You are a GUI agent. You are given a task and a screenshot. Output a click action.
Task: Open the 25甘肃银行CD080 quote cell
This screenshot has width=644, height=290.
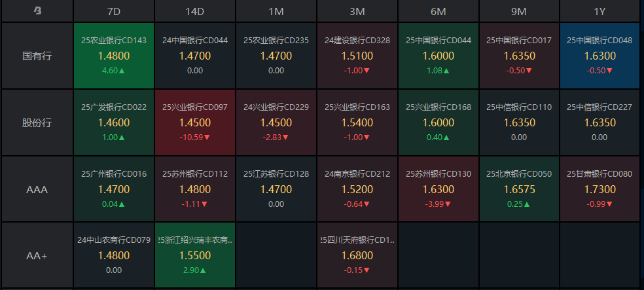601,189
